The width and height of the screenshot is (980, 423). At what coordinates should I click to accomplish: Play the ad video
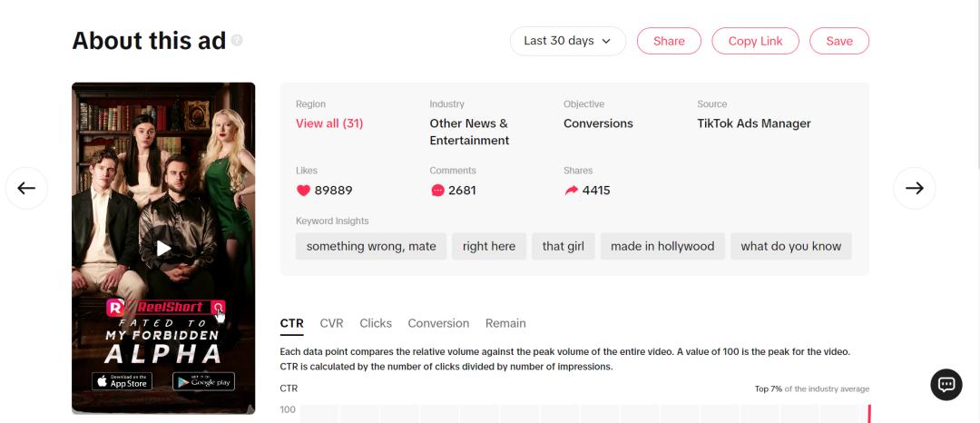click(163, 248)
